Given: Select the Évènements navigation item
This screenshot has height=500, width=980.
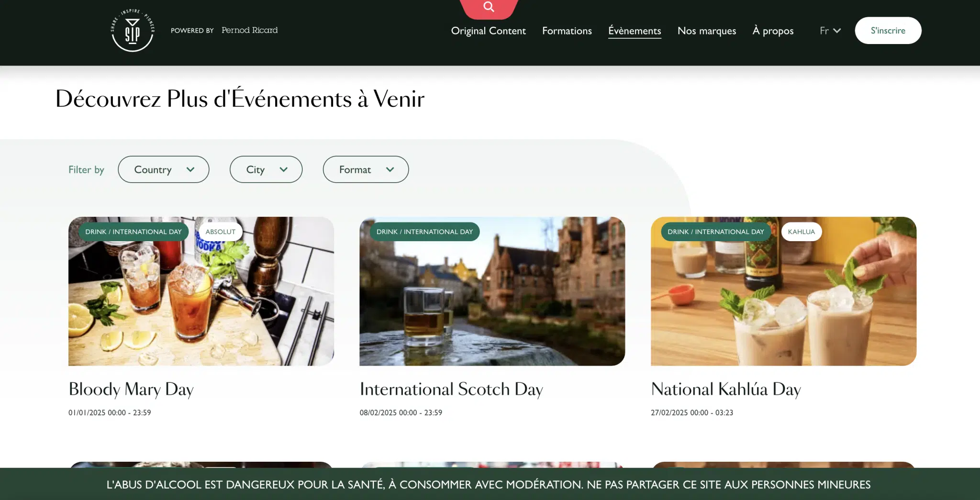Looking at the screenshot, I should point(635,31).
